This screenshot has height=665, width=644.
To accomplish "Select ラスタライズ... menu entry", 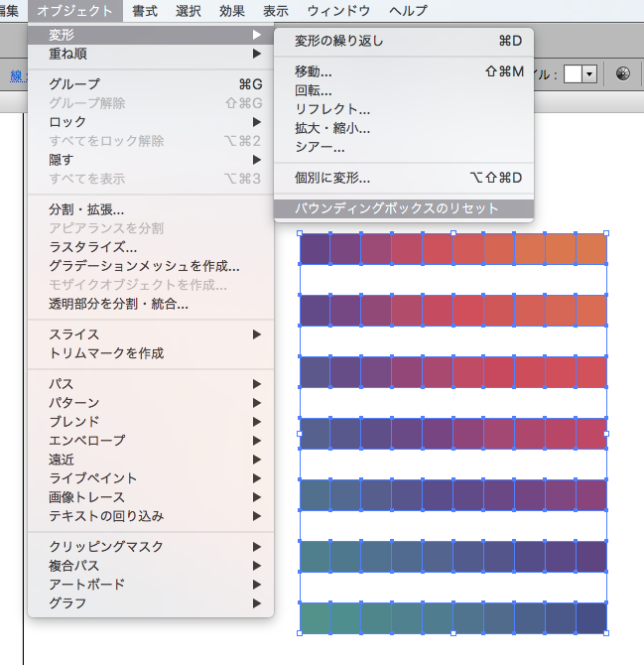I will pyautogui.click(x=151, y=247).
